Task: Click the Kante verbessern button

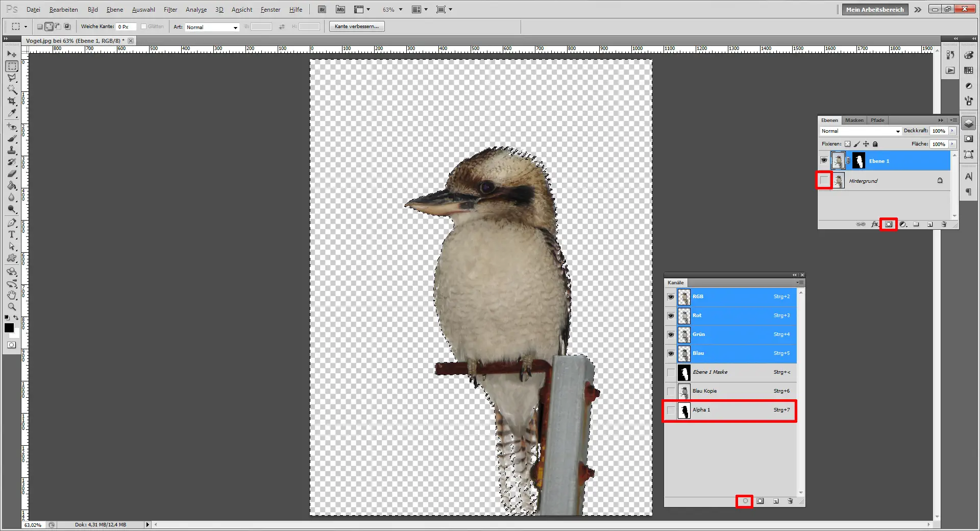Action: [x=356, y=26]
